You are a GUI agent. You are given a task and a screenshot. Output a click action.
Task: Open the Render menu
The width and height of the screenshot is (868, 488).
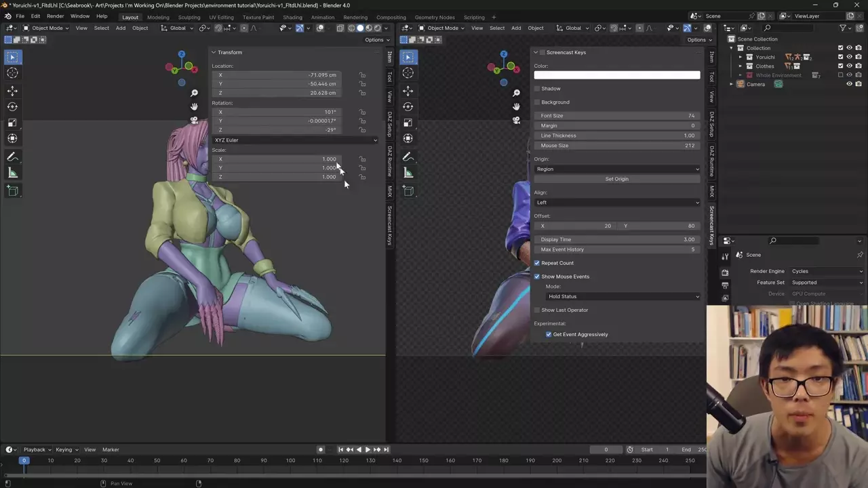(x=55, y=16)
